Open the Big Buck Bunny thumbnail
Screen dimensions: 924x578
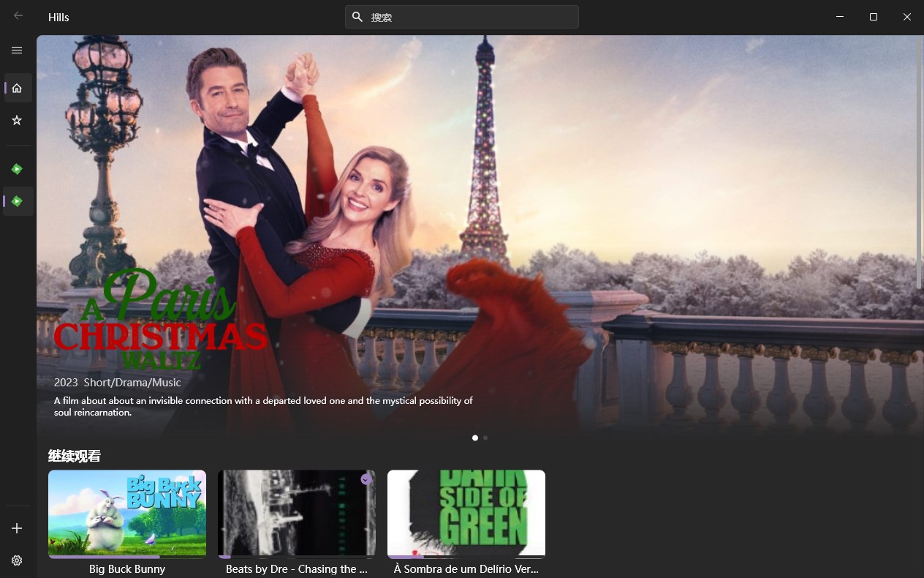126,512
